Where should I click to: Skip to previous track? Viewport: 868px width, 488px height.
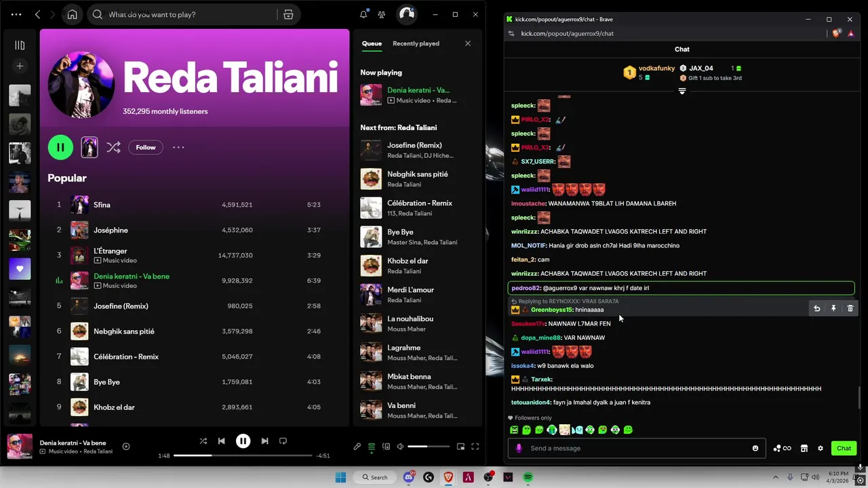221,441
